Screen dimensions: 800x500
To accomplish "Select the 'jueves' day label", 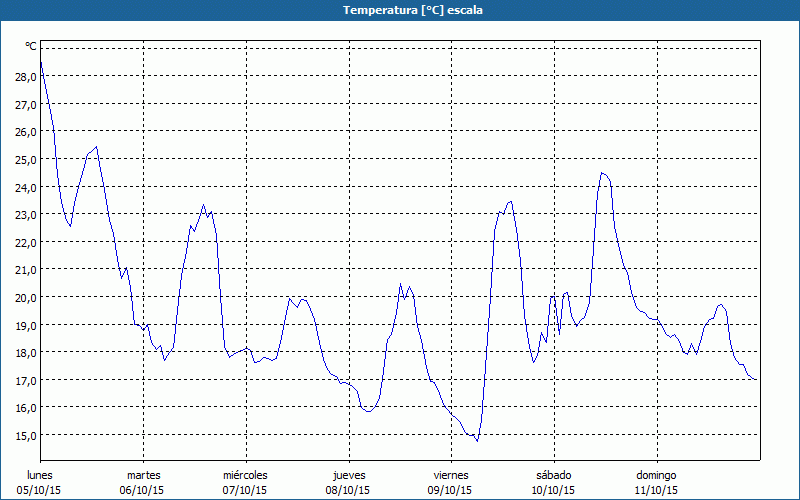I will click(x=348, y=475).
